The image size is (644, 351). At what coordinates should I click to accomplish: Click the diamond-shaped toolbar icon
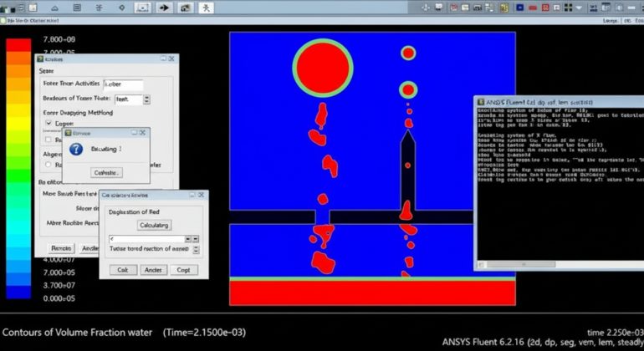pyautogui.click(x=121, y=8)
